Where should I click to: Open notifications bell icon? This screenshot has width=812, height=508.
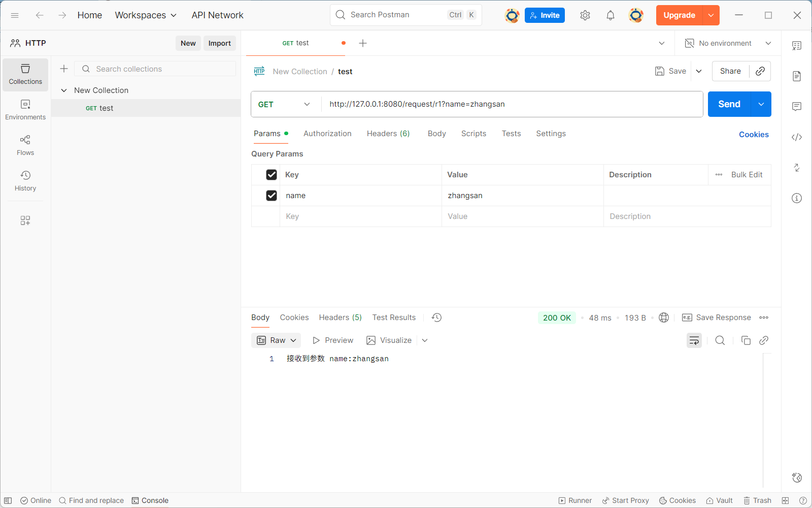[x=611, y=15]
